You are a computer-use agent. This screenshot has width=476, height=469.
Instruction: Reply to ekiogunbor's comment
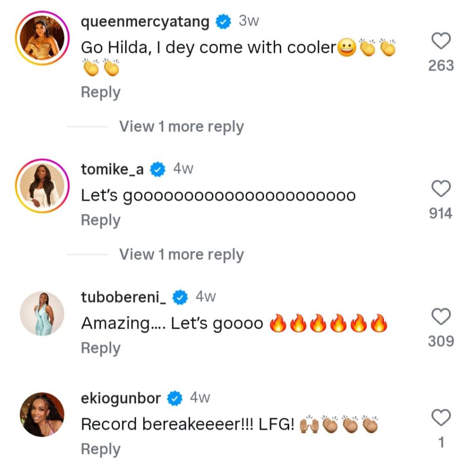point(100,449)
